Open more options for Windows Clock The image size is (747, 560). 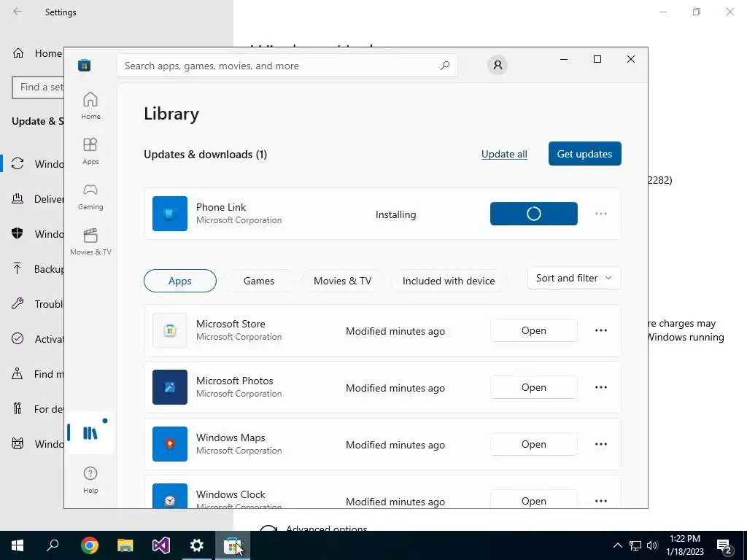point(601,500)
